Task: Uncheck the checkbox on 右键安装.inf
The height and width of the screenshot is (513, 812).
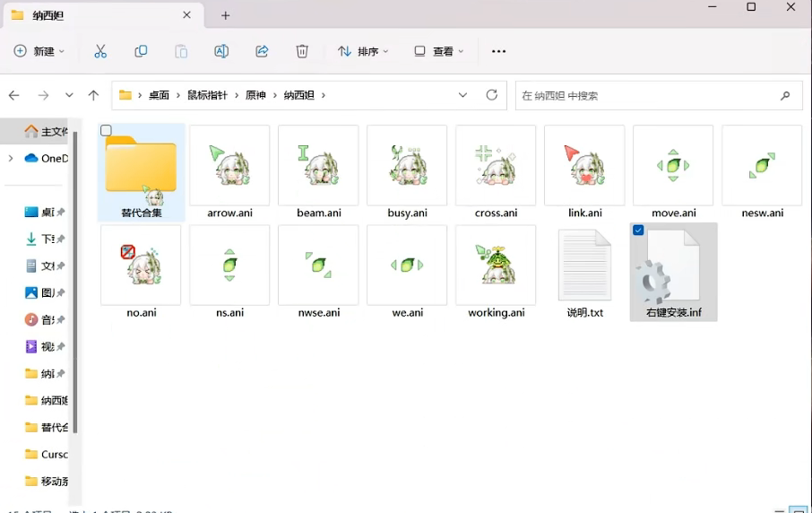Action: click(x=638, y=230)
